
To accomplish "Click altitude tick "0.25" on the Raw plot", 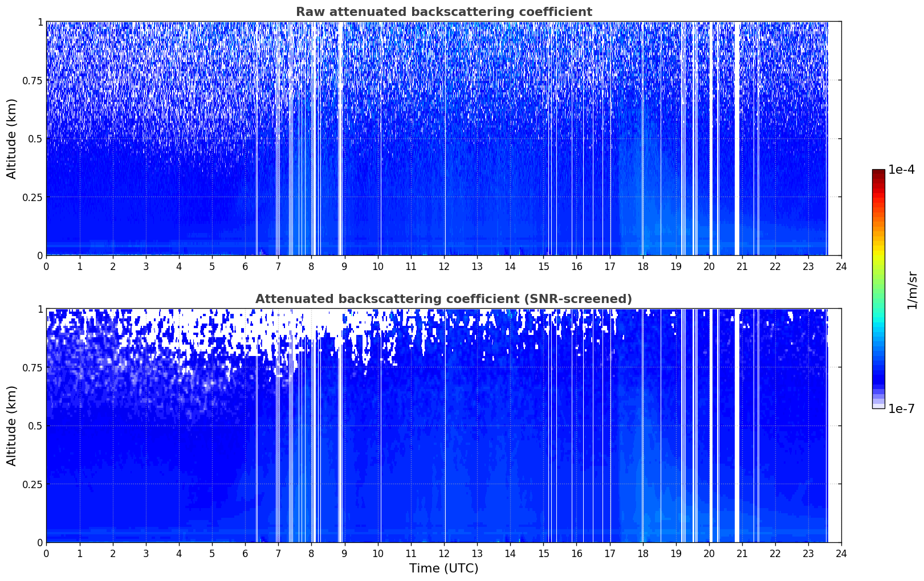I will pyautogui.click(x=34, y=197).
